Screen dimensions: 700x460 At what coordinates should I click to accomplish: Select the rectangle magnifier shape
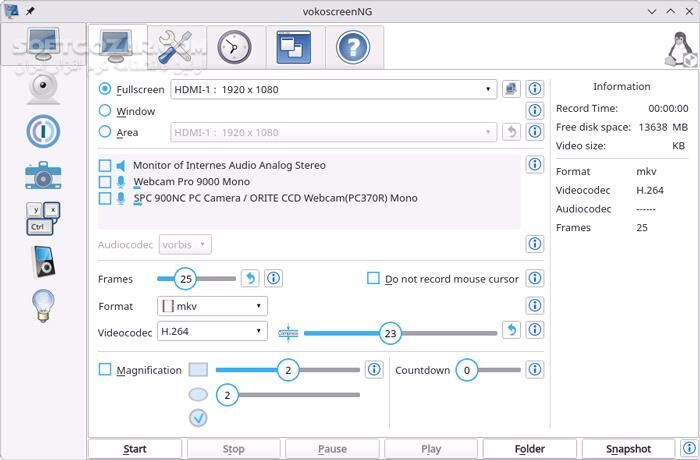coord(198,369)
